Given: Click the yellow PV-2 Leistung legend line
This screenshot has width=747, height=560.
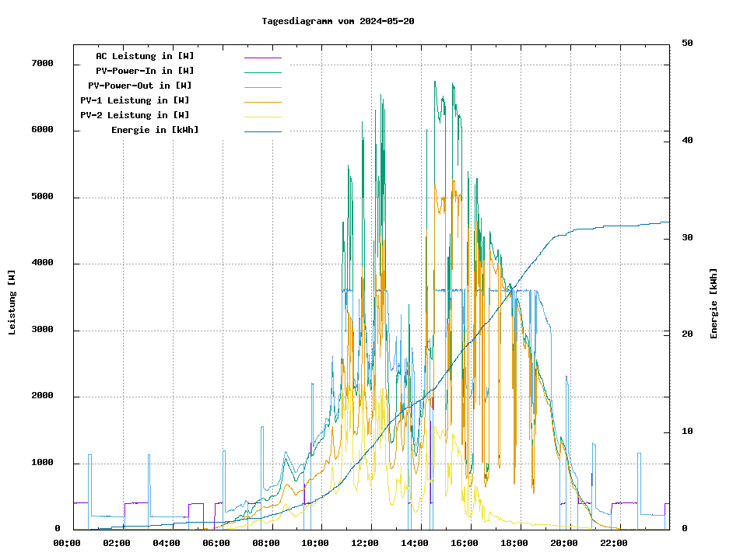Looking at the screenshot, I should pyautogui.click(x=262, y=117).
